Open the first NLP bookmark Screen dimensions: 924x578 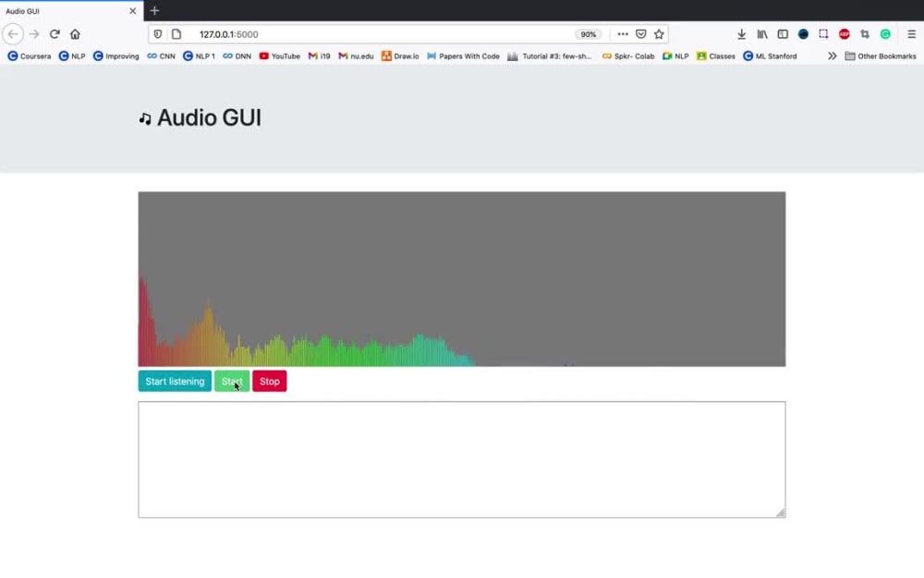point(72,56)
